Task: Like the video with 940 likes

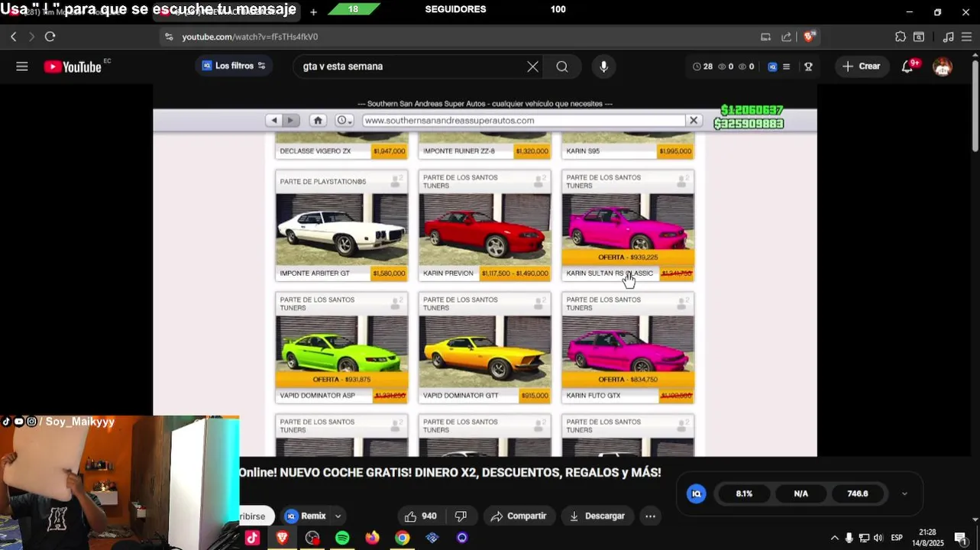Action: tap(420, 516)
